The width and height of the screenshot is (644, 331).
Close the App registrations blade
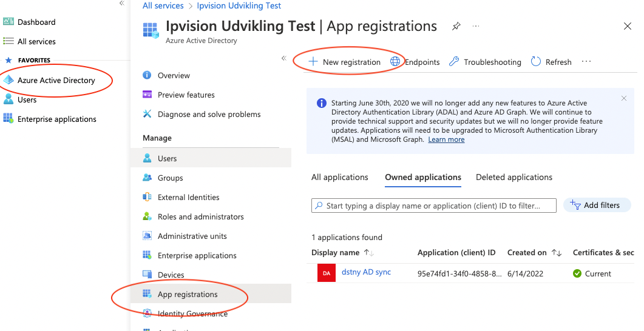(x=627, y=26)
